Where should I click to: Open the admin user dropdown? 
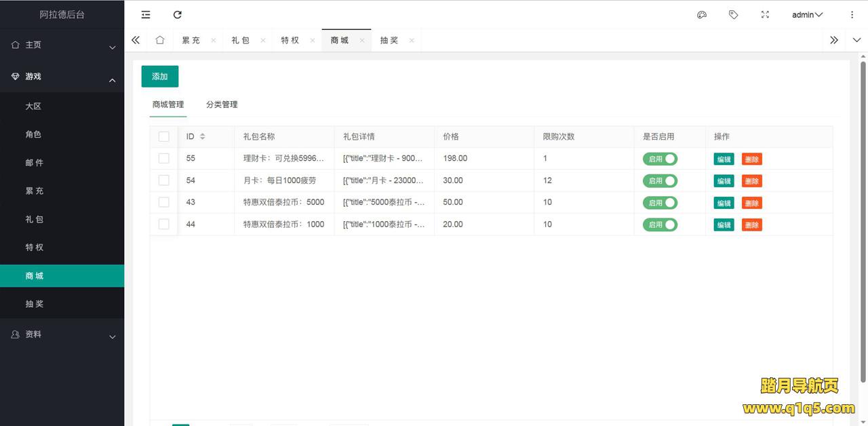(x=807, y=15)
